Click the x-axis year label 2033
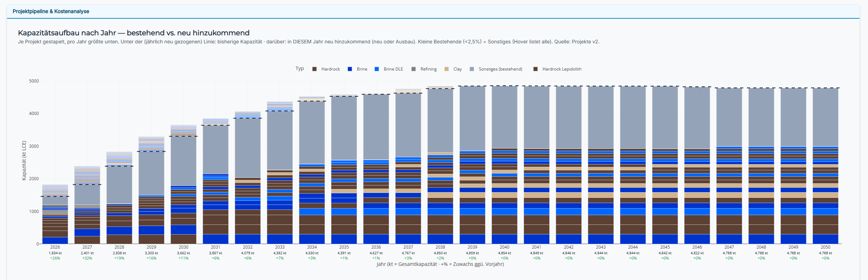The width and height of the screenshot is (868, 280). 280,247
